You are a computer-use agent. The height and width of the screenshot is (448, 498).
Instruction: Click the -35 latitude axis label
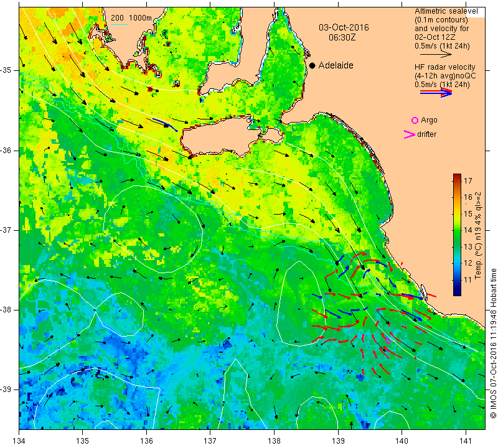click(x=6, y=70)
